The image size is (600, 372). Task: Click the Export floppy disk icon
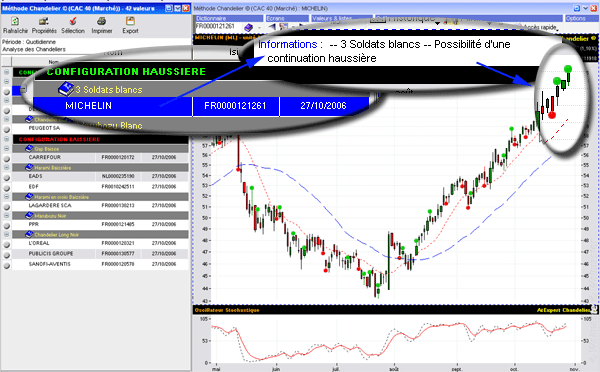[130, 21]
